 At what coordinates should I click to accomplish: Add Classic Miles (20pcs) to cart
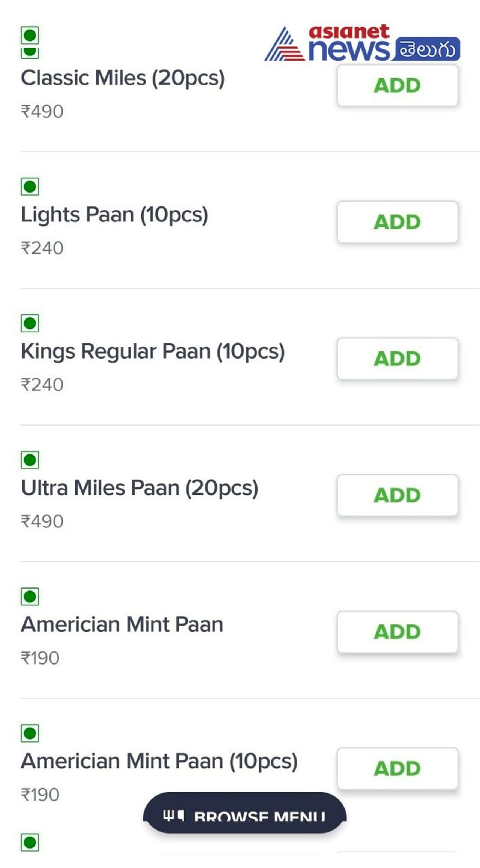[x=397, y=85]
